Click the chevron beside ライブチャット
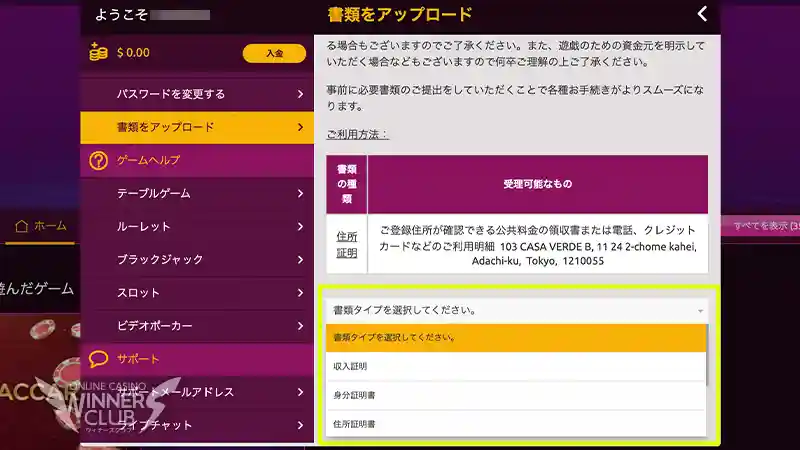800x450 pixels. point(300,425)
